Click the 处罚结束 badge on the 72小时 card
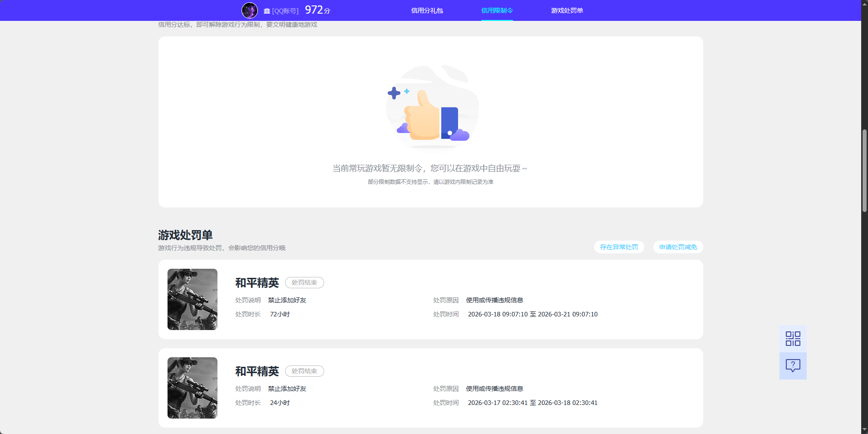Screen dimensions: 868x434 [305, 282]
